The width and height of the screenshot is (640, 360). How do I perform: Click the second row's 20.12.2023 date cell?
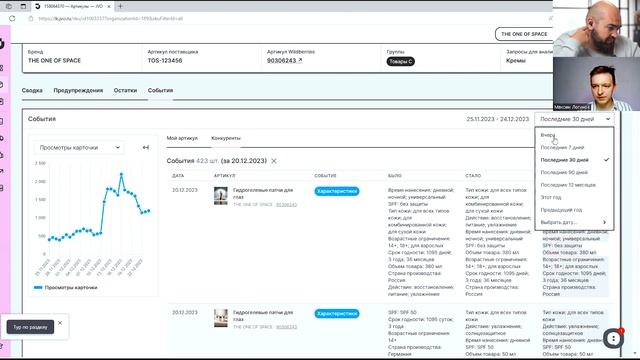pos(184,313)
